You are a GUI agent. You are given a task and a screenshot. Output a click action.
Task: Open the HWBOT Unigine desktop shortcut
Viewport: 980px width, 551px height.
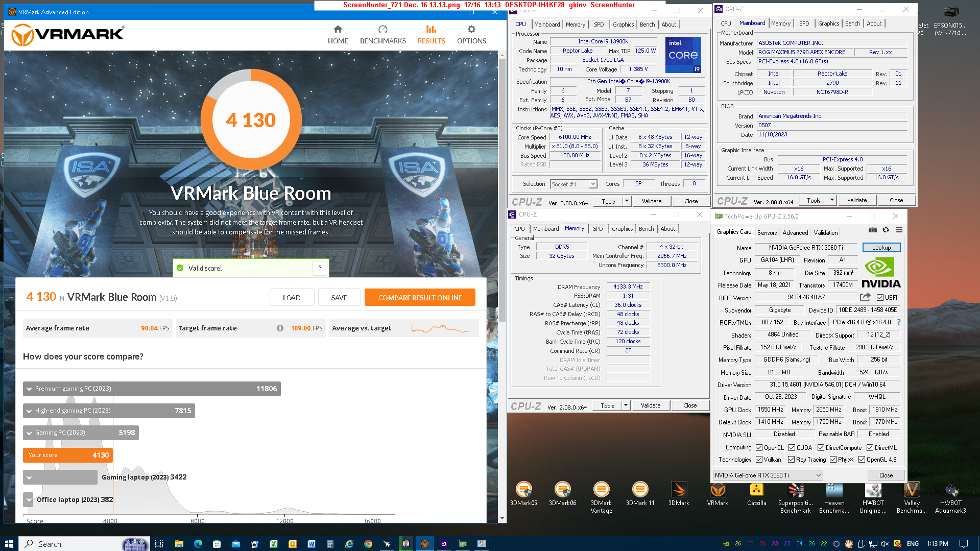pos(873,497)
